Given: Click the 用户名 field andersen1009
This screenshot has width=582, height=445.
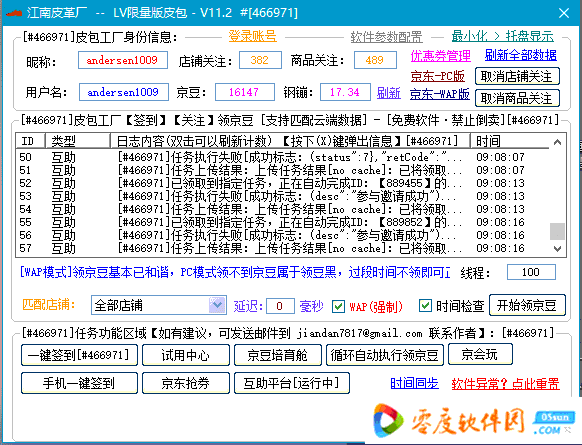Looking at the screenshot, I should coord(124,92).
